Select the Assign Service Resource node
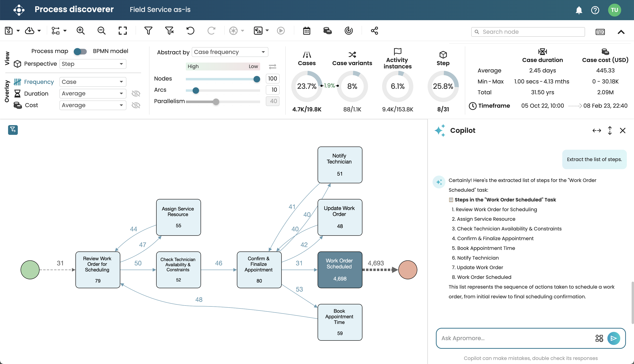 178,217
